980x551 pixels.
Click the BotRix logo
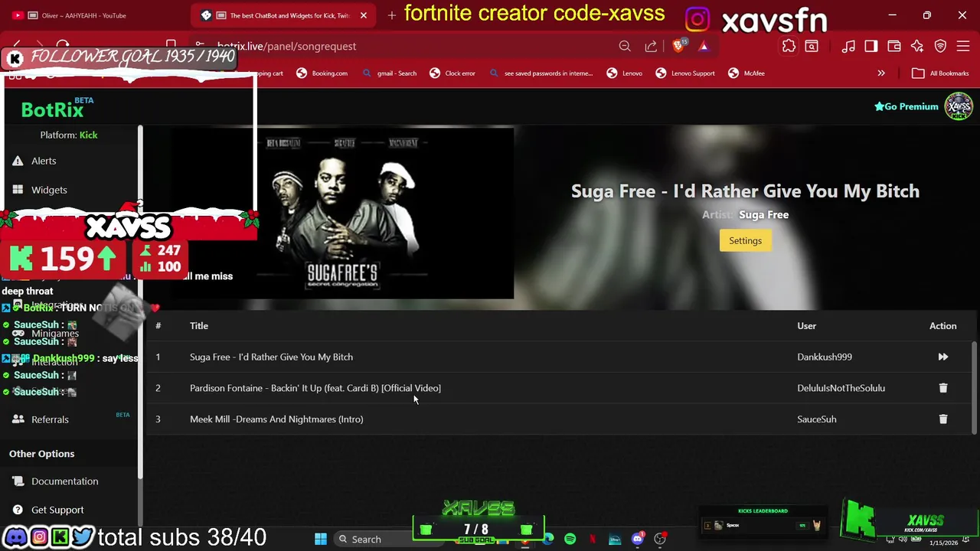click(52, 109)
